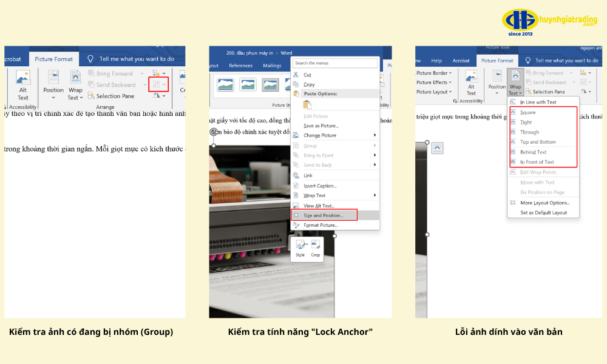Expand the Picture Border dropdown
The height and width of the screenshot is (364, 607).
coord(435,73)
